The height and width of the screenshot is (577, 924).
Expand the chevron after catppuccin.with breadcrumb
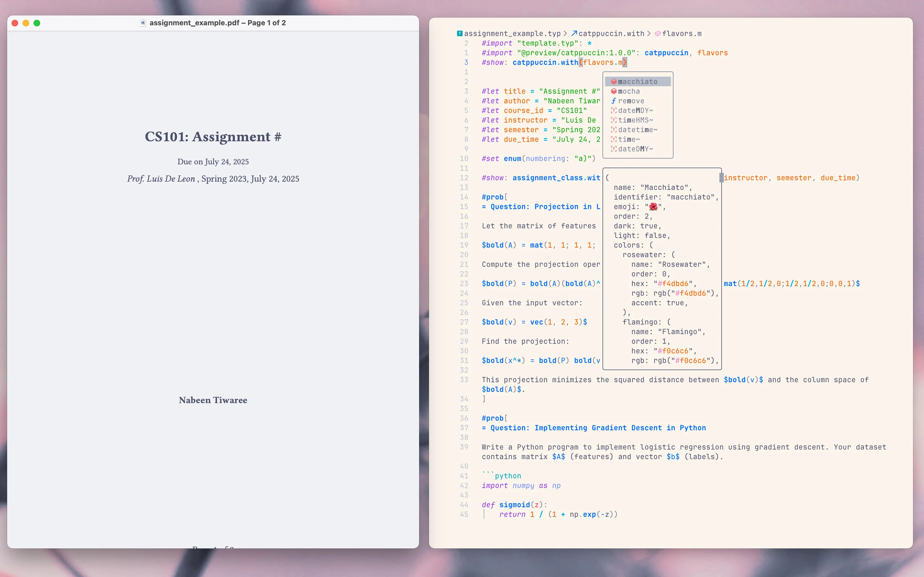(649, 34)
